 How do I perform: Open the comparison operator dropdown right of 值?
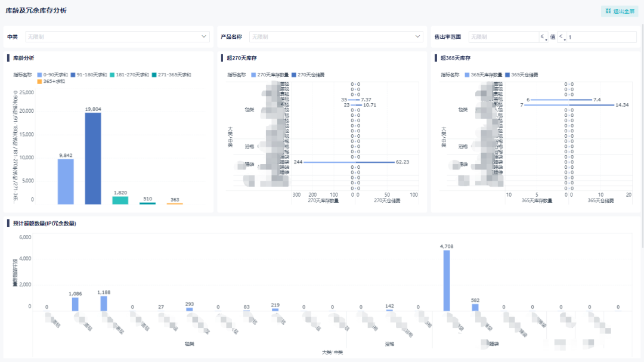(x=562, y=36)
